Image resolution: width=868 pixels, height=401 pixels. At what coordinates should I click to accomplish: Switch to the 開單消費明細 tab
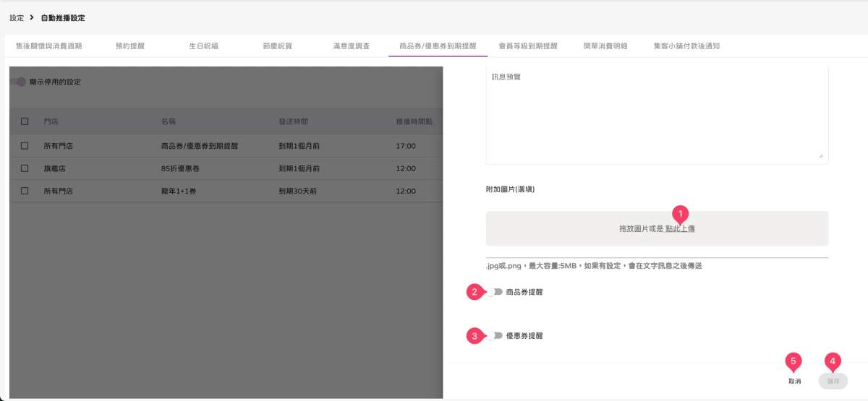tap(605, 46)
